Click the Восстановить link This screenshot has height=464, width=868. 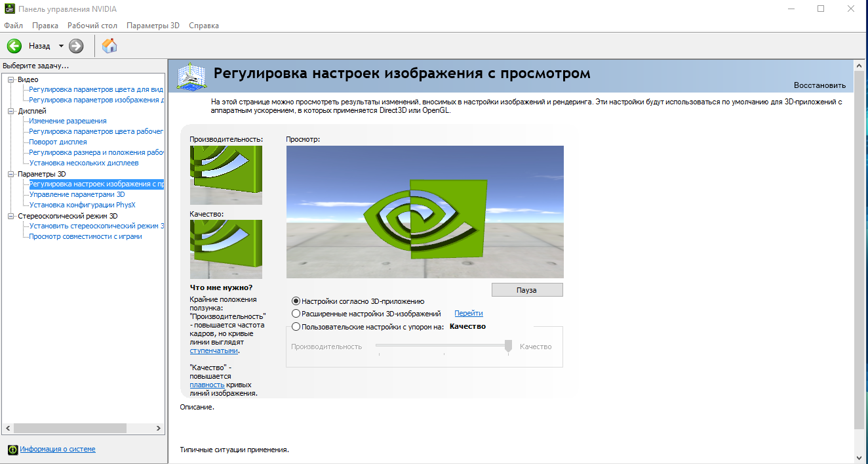[x=819, y=85]
